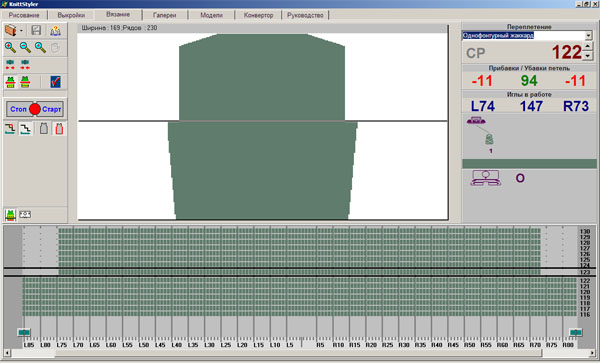Click the R73 needle value
Viewport: 600px width, 363px height.
(x=576, y=106)
